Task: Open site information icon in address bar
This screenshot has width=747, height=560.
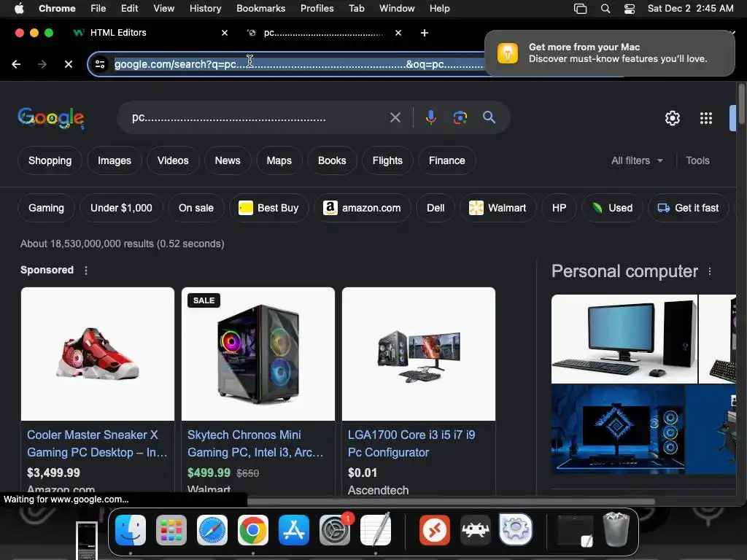Action: [x=100, y=64]
